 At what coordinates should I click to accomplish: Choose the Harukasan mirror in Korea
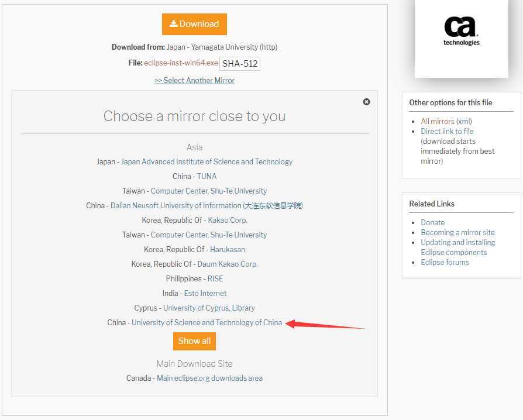pyautogui.click(x=228, y=250)
